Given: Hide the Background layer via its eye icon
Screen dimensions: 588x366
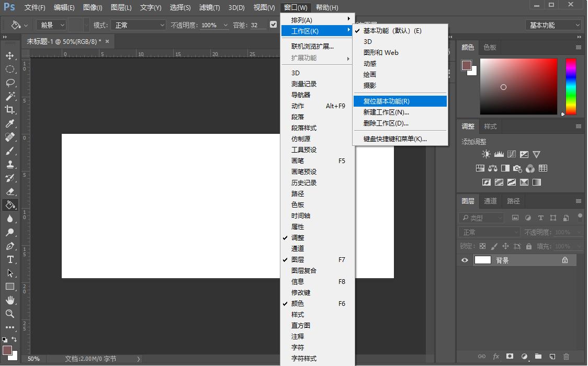Looking at the screenshot, I should pyautogui.click(x=465, y=260).
